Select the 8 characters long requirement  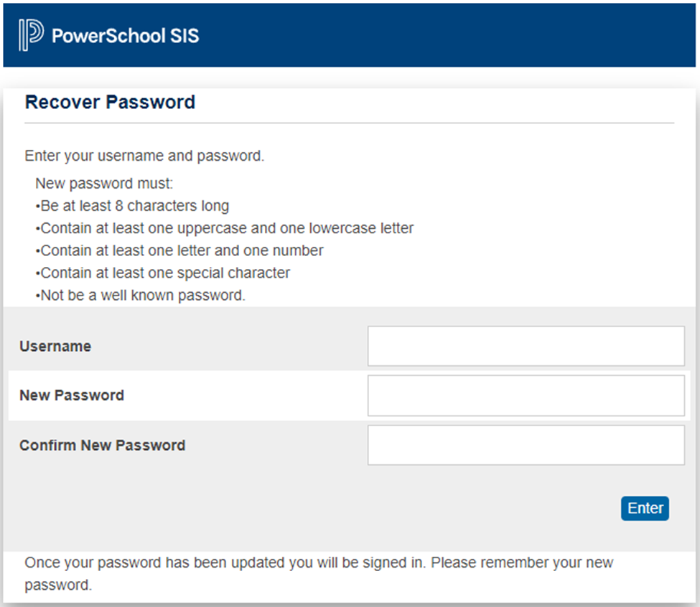coord(134,206)
